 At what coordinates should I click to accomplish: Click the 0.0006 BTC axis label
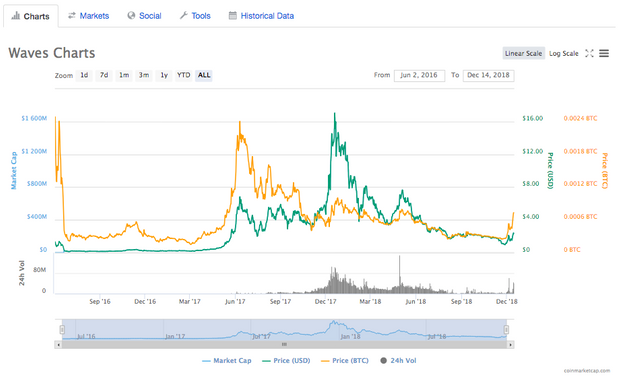pyautogui.click(x=580, y=217)
